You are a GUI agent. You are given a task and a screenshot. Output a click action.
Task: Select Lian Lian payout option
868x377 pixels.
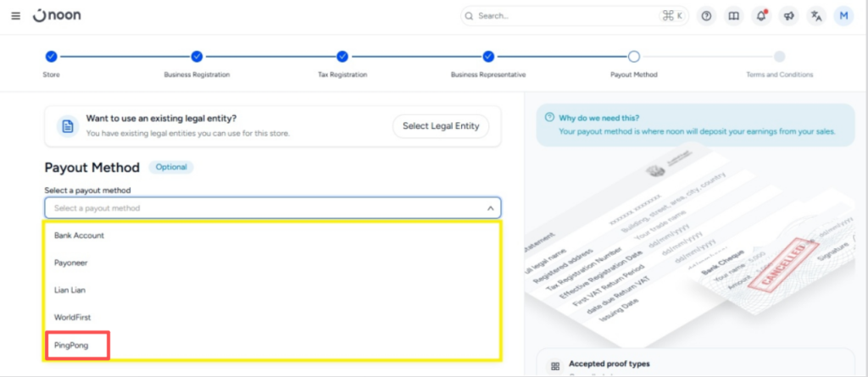tap(272, 290)
